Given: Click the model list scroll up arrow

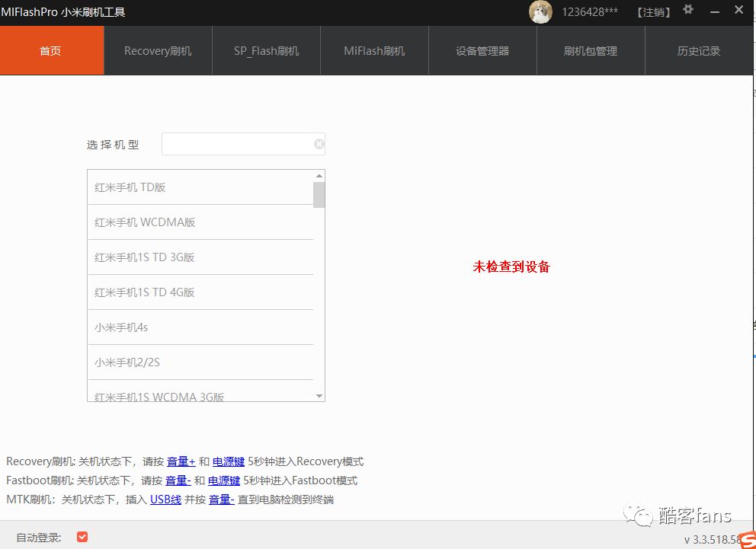Looking at the screenshot, I should (x=319, y=176).
